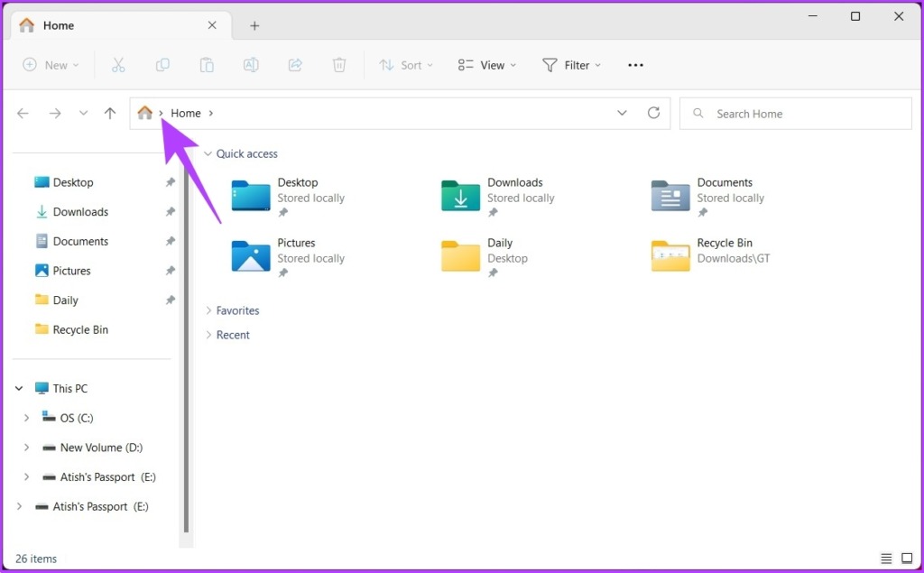Click the Paste clipboard icon

207,65
